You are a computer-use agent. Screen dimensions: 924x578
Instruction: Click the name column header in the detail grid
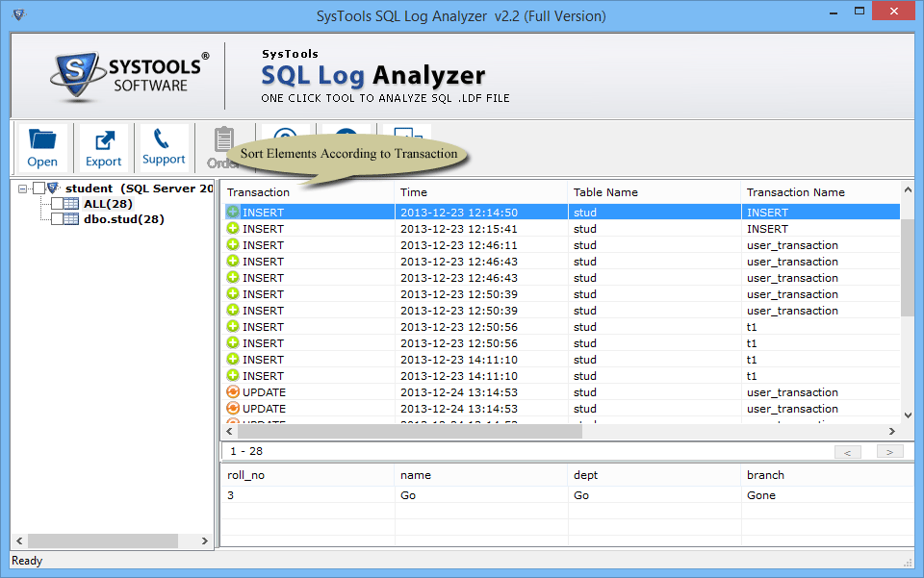(481, 475)
